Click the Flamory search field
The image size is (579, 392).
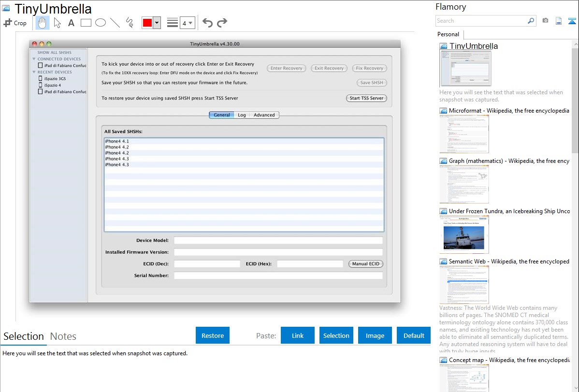click(481, 21)
